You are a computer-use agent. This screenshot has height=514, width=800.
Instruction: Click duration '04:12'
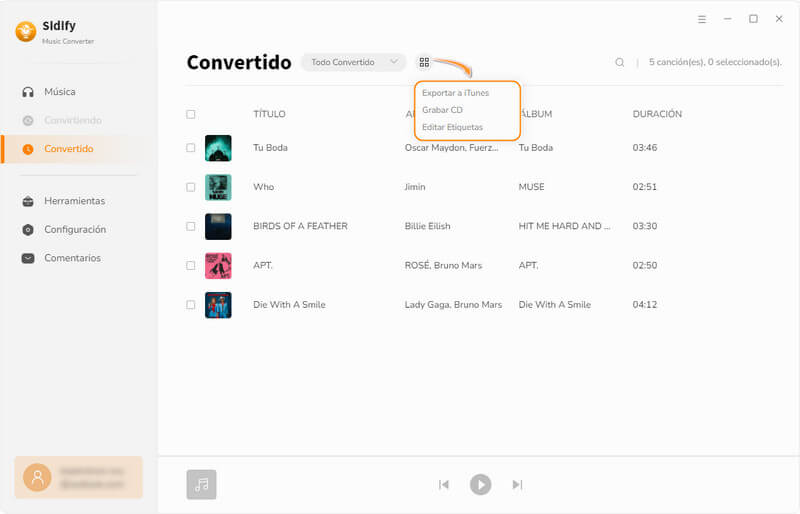coord(645,305)
